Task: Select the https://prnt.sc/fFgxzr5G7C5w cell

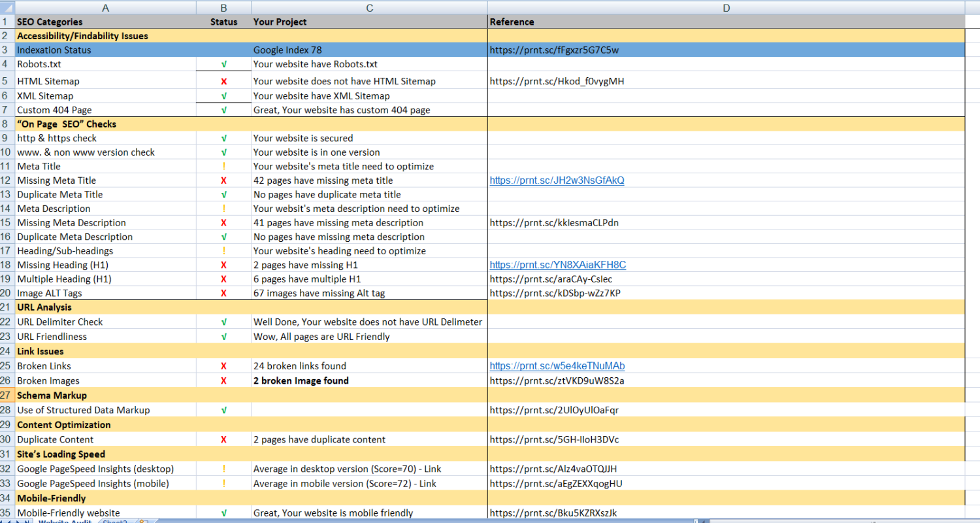Action: [726, 50]
